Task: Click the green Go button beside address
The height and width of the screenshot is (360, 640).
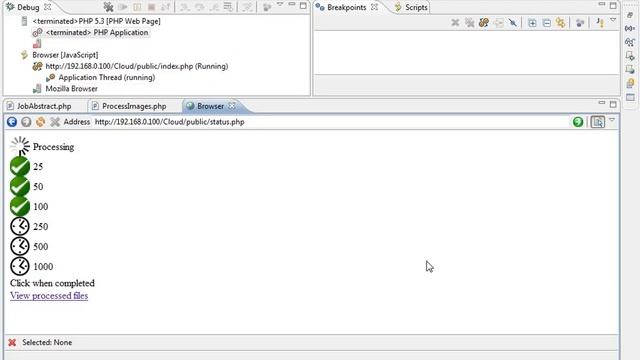Action: pos(578,122)
